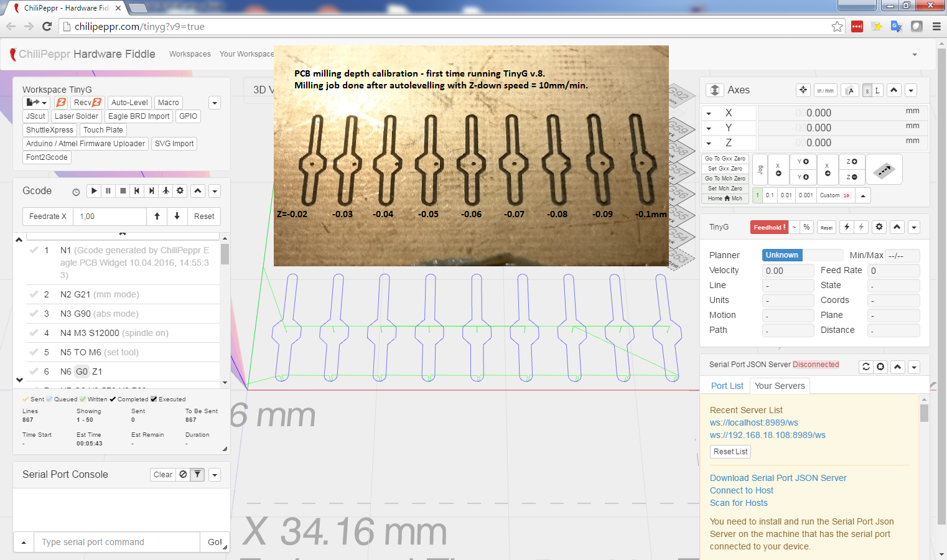Click the no-entry icon in Serial Console
Viewport: 947px width, 560px height.
(183, 475)
